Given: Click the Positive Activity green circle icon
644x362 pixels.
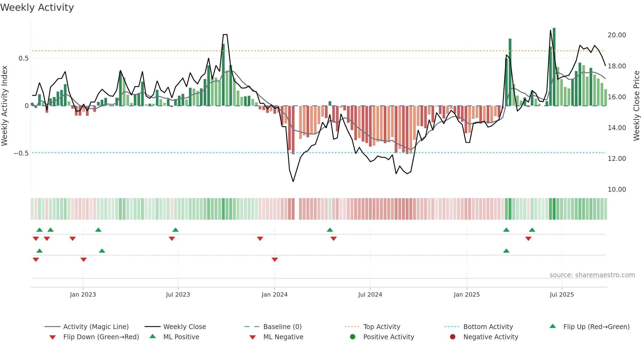Looking at the screenshot, I should (x=353, y=337).
